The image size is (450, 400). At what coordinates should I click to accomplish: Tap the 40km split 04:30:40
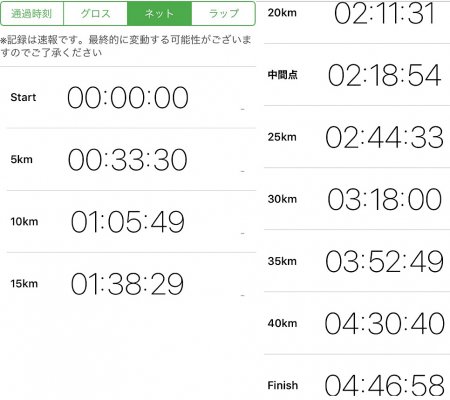click(x=385, y=323)
